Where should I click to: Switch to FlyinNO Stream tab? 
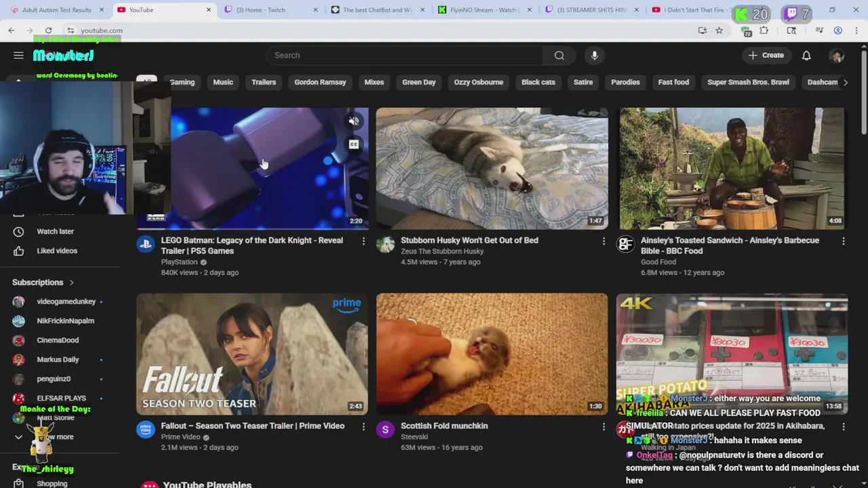tap(484, 10)
